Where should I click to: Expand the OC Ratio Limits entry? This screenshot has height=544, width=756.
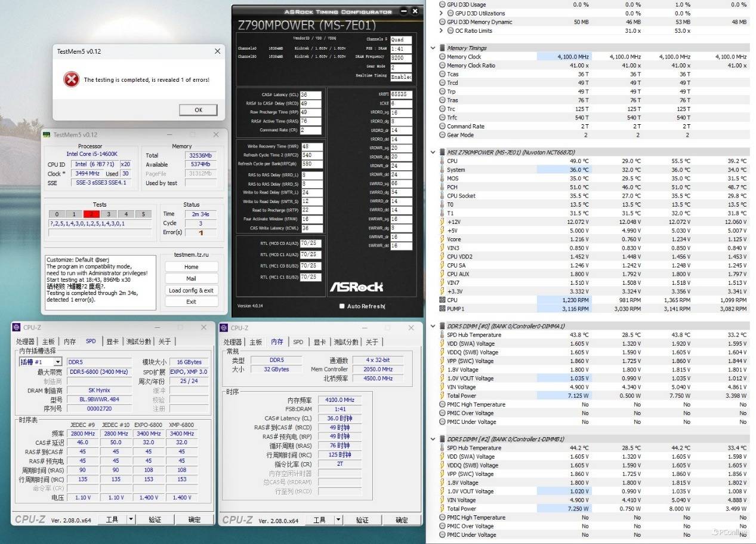click(442, 30)
